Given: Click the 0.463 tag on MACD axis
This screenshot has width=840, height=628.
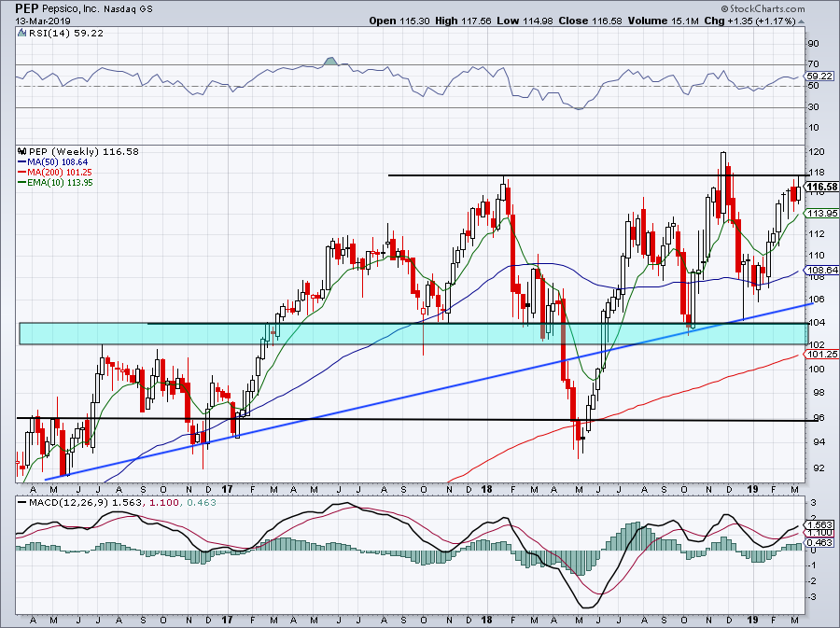Looking at the screenshot, I should pyautogui.click(x=820, y=542).
